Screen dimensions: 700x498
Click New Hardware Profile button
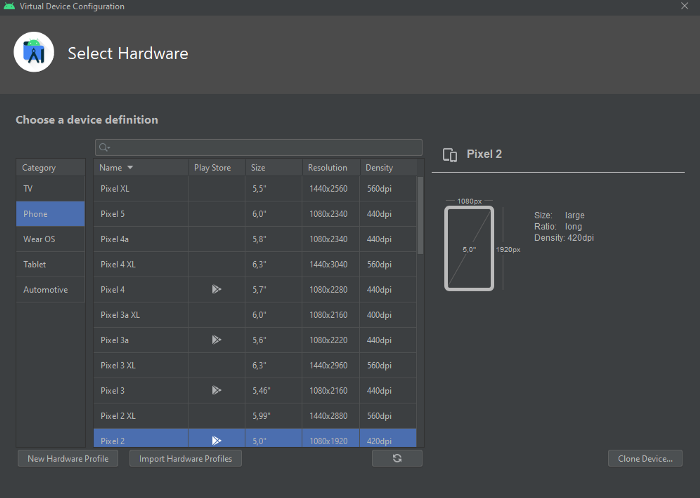[x=68, y=458]
